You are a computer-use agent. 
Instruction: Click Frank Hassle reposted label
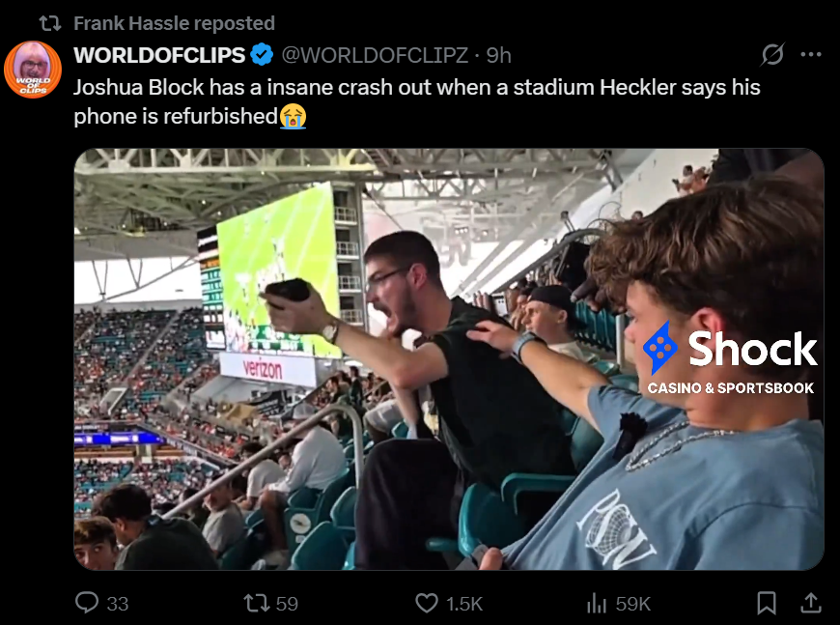click(x=174, y=23)
